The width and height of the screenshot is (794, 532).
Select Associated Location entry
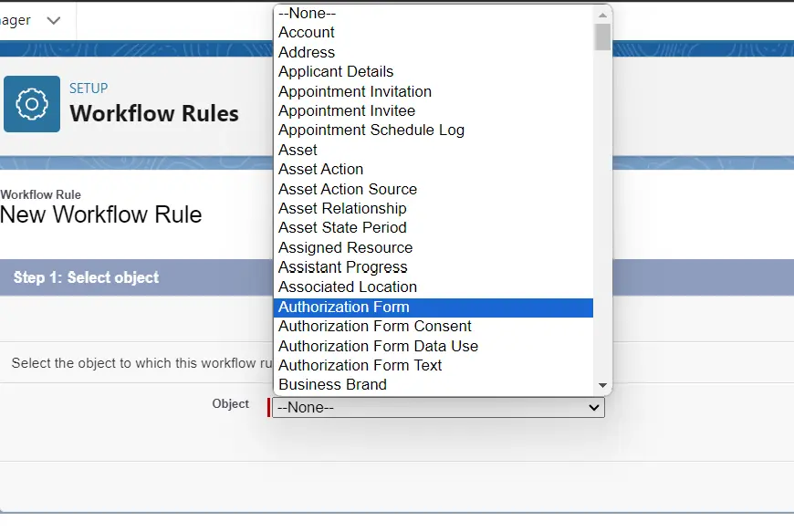[347, 287]
